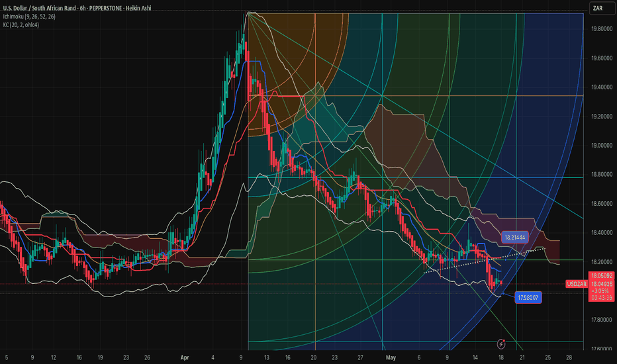617x364 pixels.
Task: Click the red USDZAR symbol tag
Action: coord(577,284)
